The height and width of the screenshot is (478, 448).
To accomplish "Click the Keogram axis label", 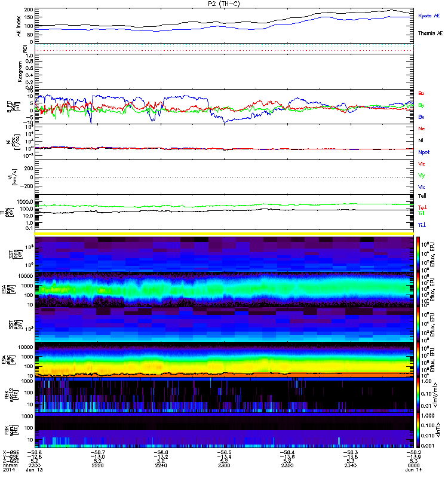I will [20, 72].
